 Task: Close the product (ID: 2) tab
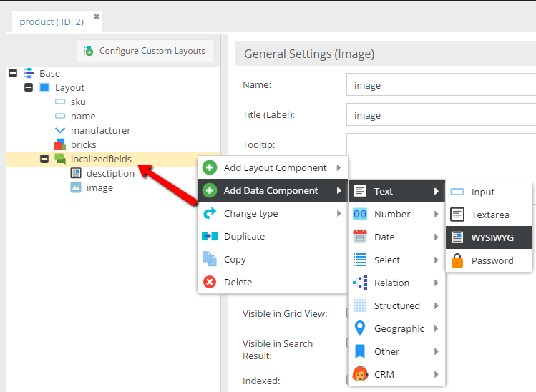[x=97, y=16]
